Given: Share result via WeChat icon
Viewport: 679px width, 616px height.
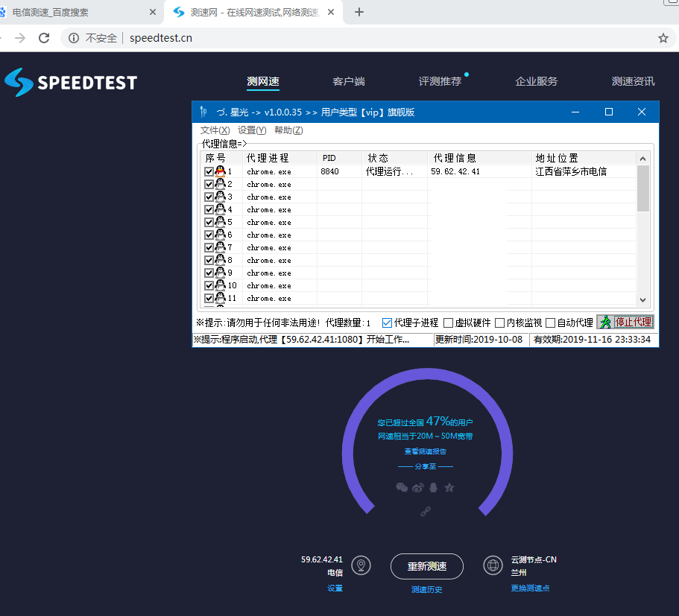Looking at the screenshot, I should point(402,487).
